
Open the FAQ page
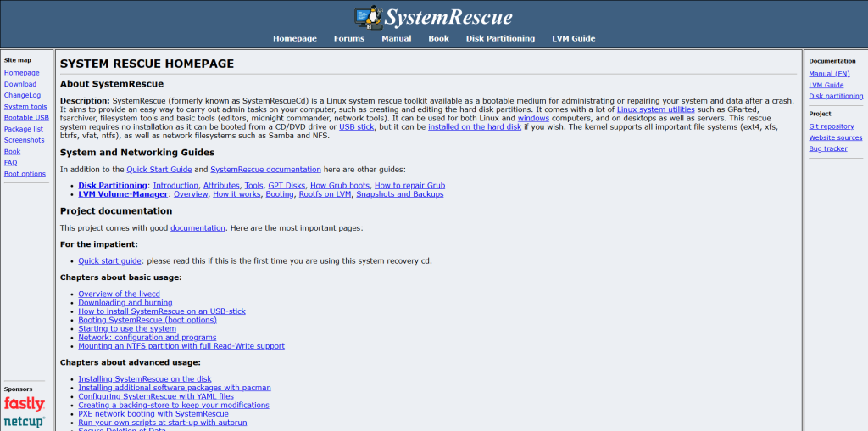click(10, 162)
